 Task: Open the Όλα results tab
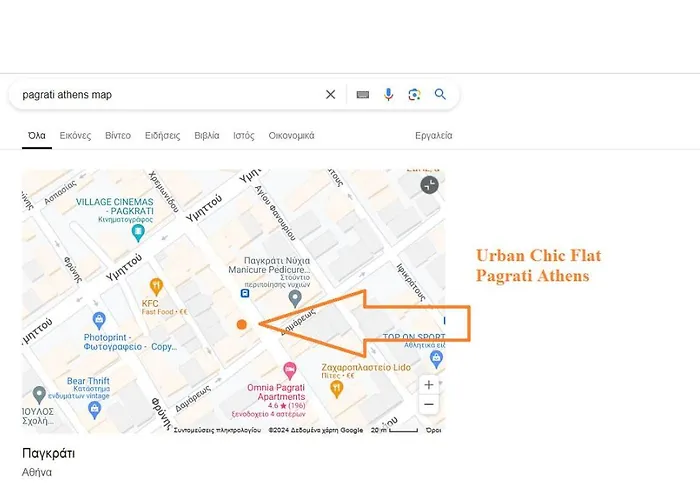(37, 136)
